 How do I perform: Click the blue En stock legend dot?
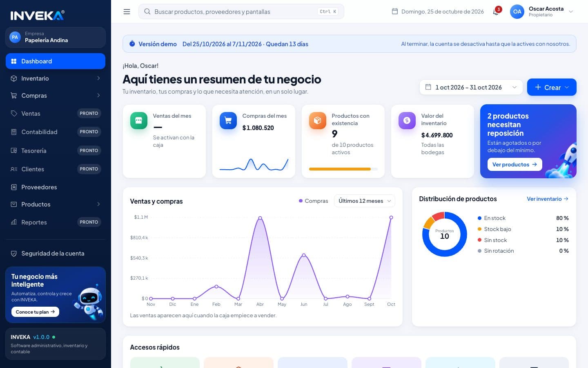coord(479,218)
